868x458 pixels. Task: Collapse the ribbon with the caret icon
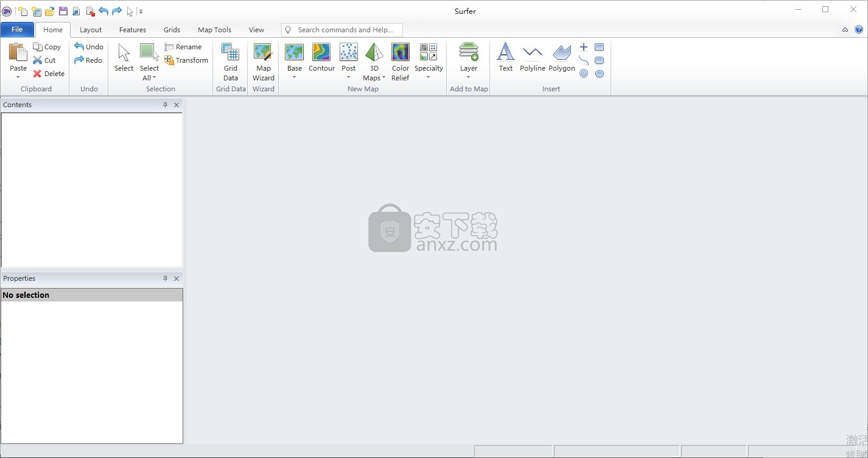pos(845,29)
